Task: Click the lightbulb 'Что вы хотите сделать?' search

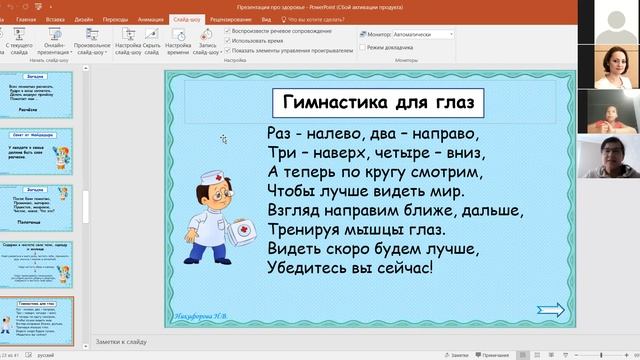Action: point(313,19)
